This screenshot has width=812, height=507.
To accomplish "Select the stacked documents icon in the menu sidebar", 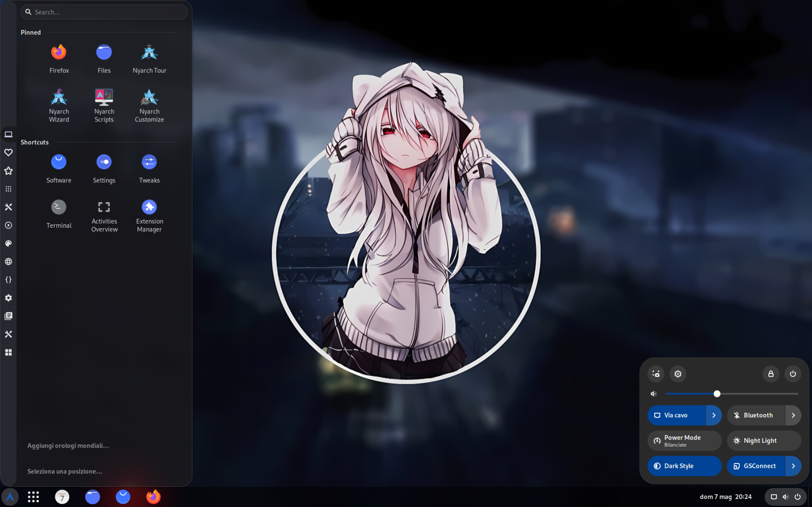I will point(8,316).
